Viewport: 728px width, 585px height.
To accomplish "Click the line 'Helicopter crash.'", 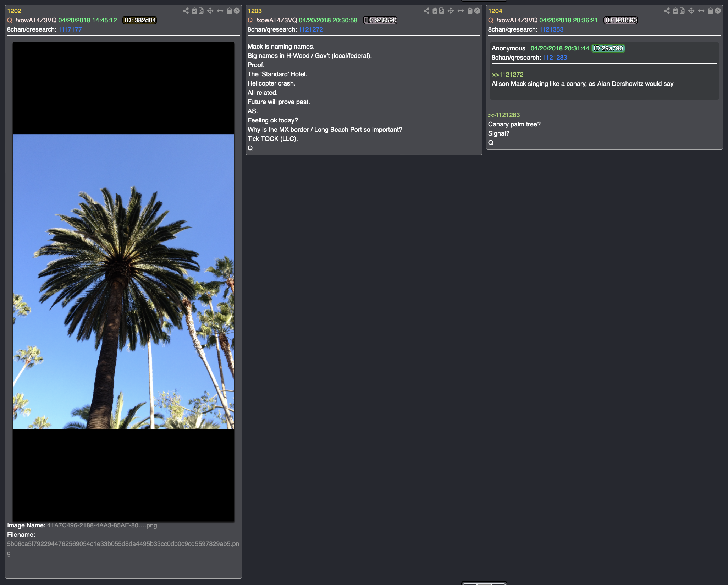I will click(271, 83).
